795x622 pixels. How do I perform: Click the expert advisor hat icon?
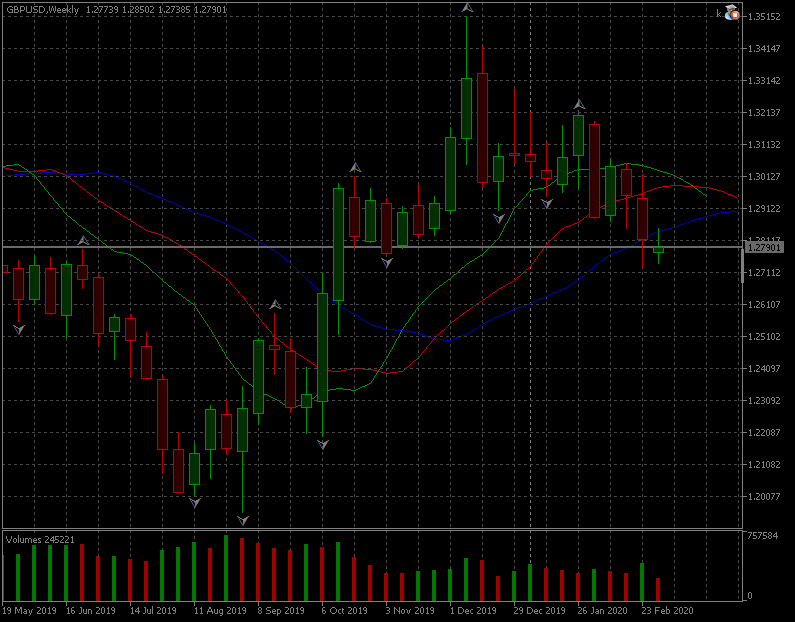731,13
